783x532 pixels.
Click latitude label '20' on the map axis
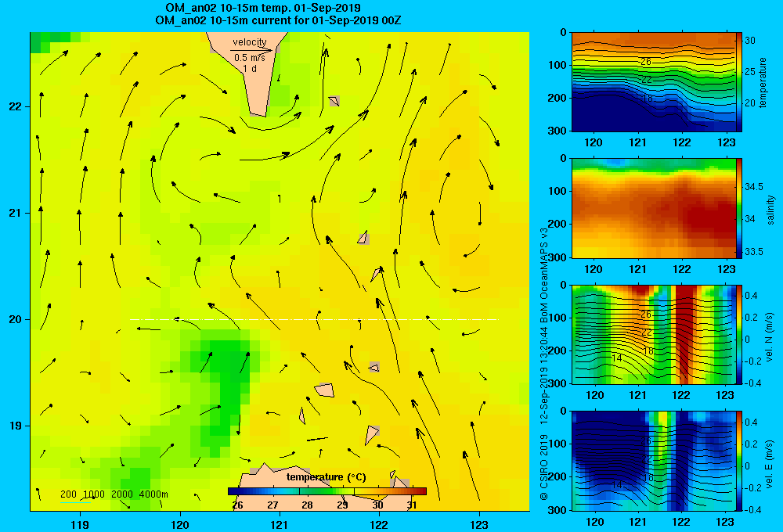pos(15,319)
